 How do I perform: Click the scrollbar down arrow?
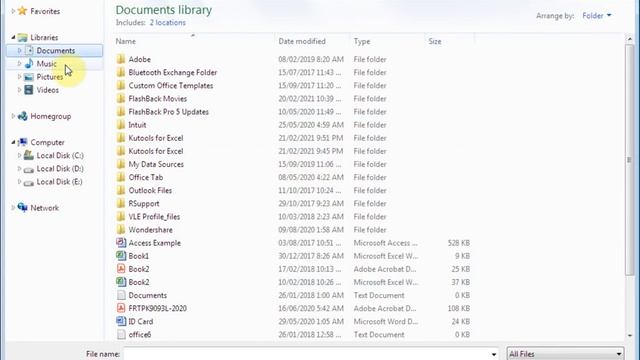point(629,336)
